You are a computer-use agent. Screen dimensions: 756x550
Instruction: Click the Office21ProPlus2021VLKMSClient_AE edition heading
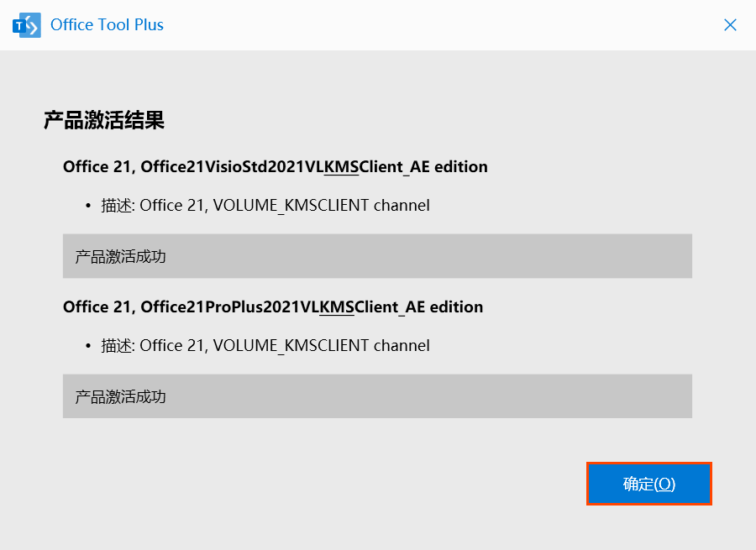click(273, 307)
